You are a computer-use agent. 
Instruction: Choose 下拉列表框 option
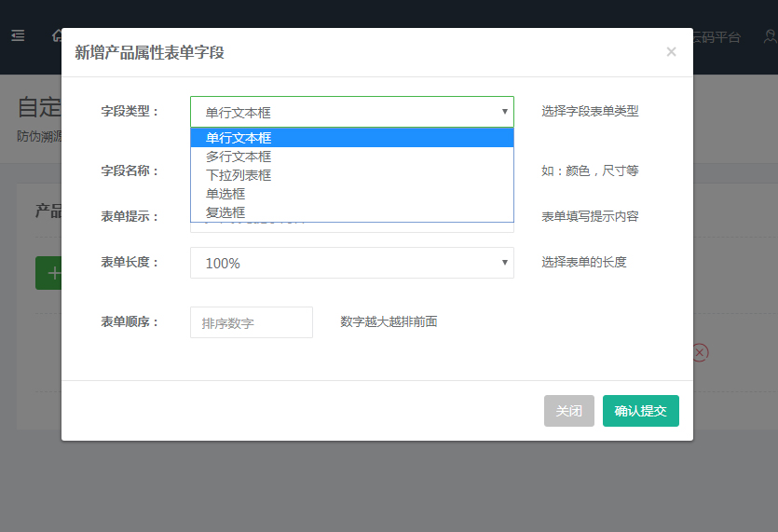[352, 175]
